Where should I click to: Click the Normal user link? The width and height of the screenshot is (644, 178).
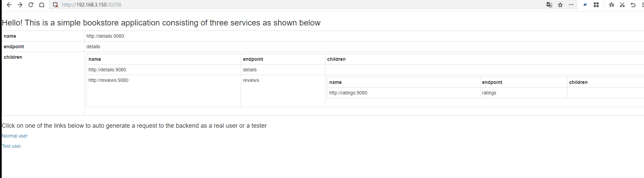[15, 136]
